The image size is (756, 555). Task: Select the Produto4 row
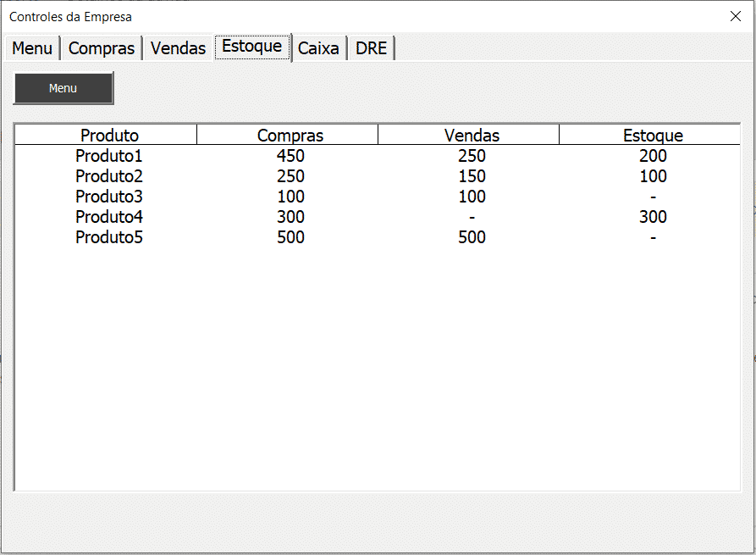[x=108, y=217]
